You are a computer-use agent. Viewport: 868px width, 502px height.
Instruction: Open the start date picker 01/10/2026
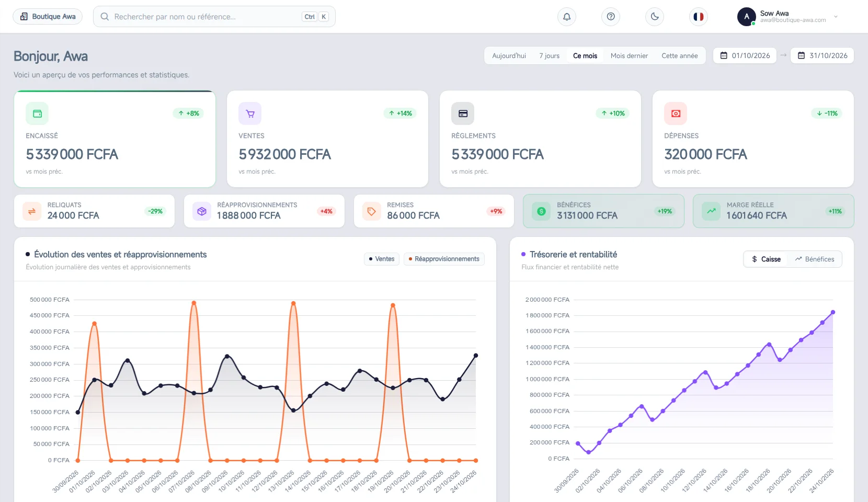pos(745,55)
